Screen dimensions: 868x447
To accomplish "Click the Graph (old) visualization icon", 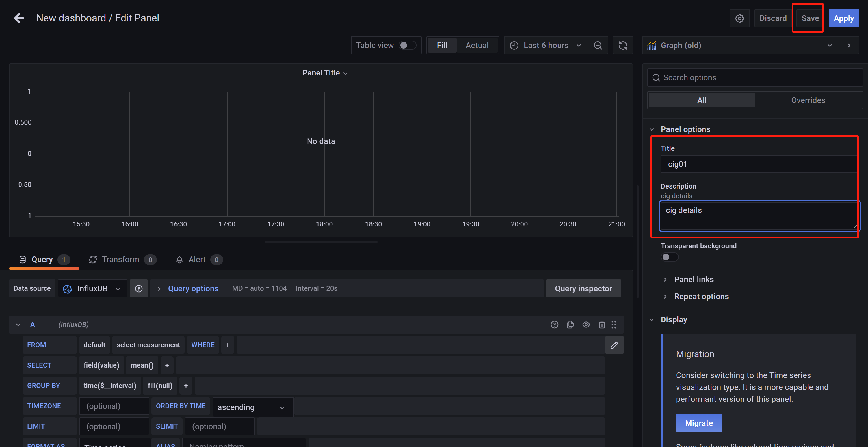I will tap(652, 45).
